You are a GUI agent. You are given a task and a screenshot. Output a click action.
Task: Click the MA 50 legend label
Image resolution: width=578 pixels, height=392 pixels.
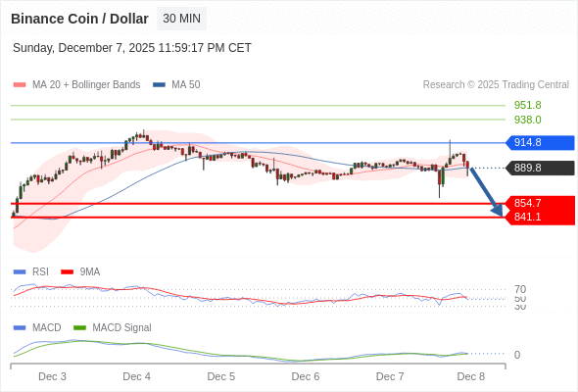(x=186, y=85)
